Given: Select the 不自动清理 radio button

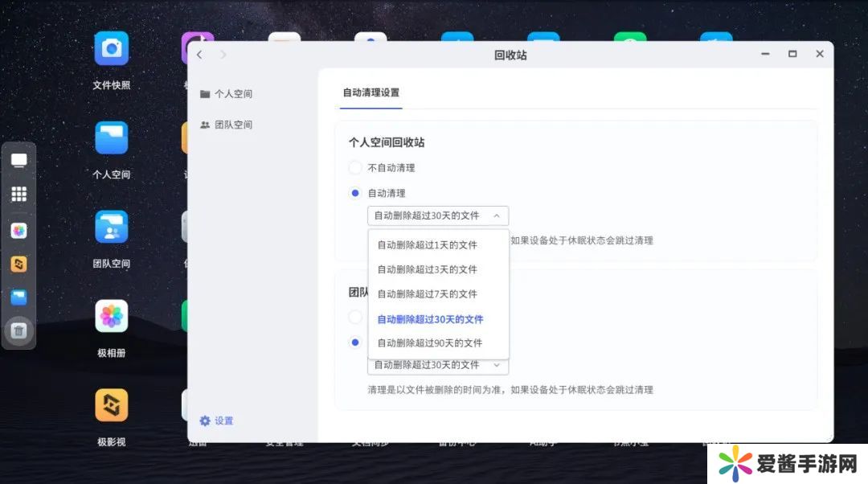Looking at the screenshot, I should click(355, 168).
